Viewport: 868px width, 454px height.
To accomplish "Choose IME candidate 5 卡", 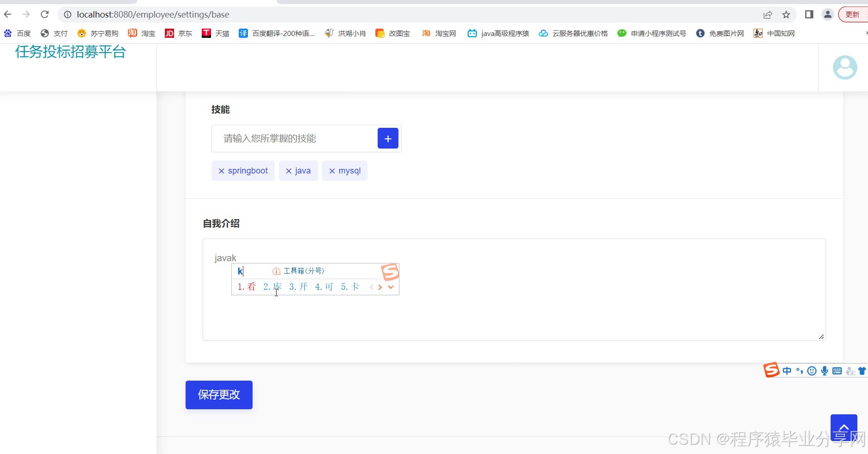I will 350,287.
